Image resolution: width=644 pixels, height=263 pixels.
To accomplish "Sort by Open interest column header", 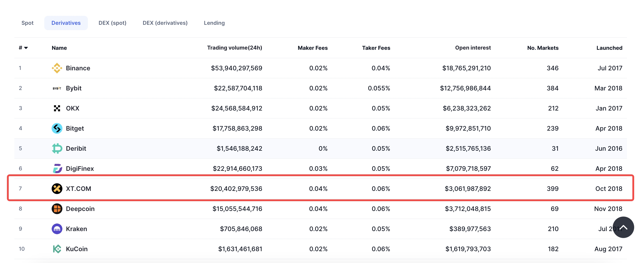I will pos(473,48).
